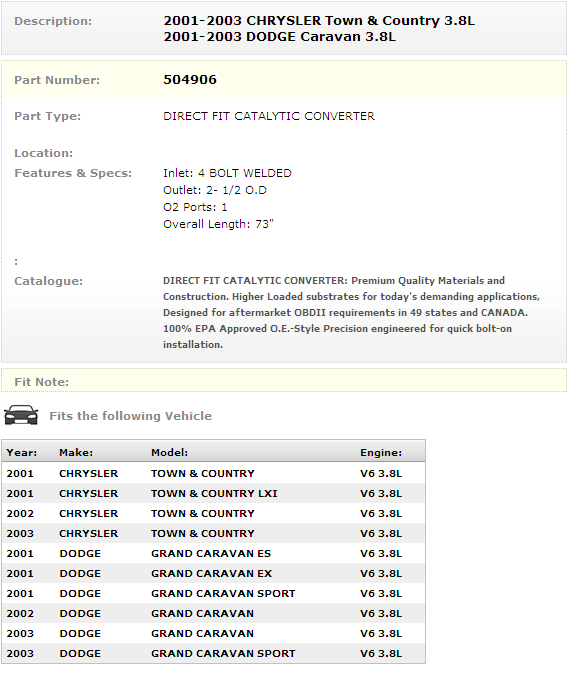
Task: Select GRAND CARAVAN ES model cell
Action: point(211,553)
